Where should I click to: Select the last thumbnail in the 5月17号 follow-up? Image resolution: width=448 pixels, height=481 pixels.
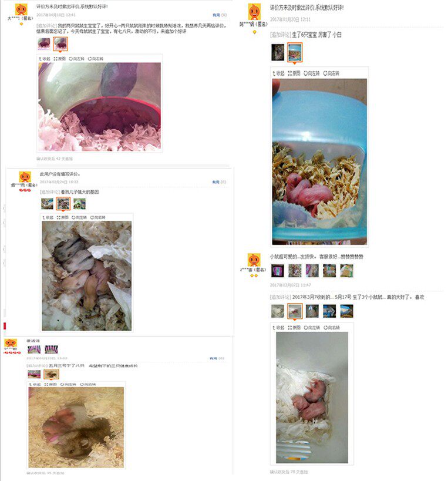click(346, 311)
